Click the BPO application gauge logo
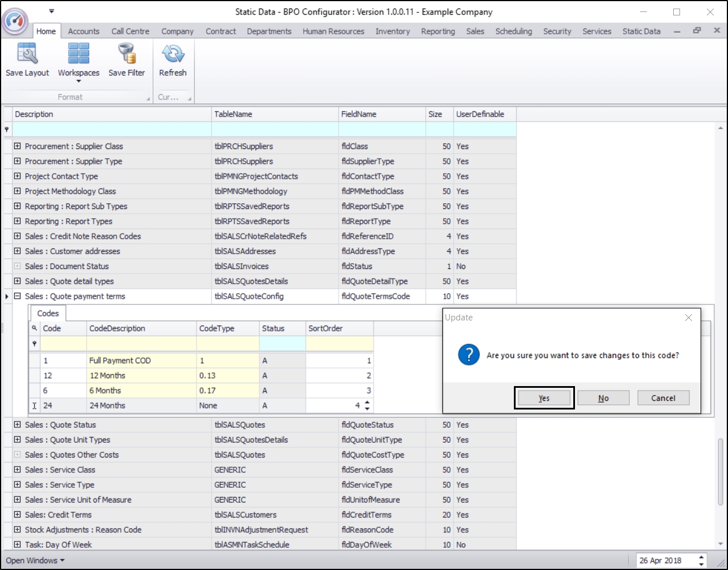 [x=15, y=21]
